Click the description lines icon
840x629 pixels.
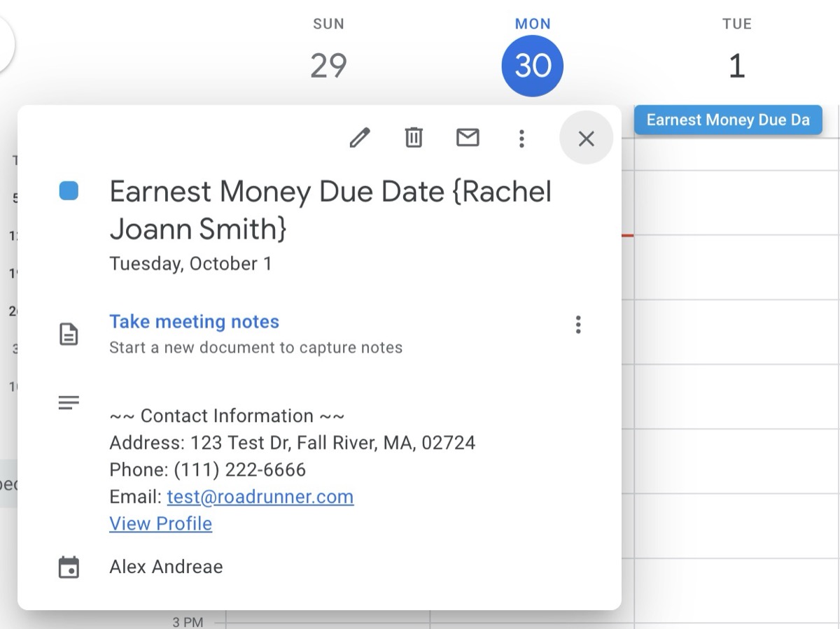click(x=69, y=402)
